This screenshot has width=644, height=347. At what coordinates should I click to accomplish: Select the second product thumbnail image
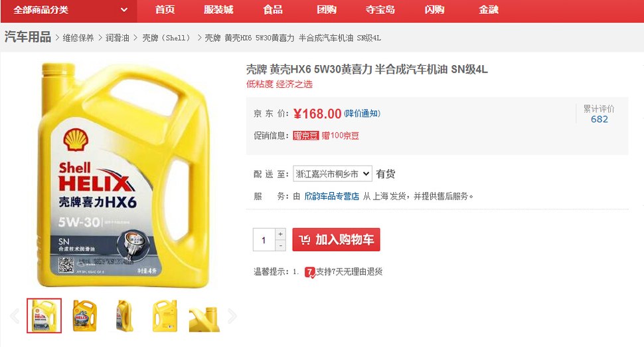[84, 316]
